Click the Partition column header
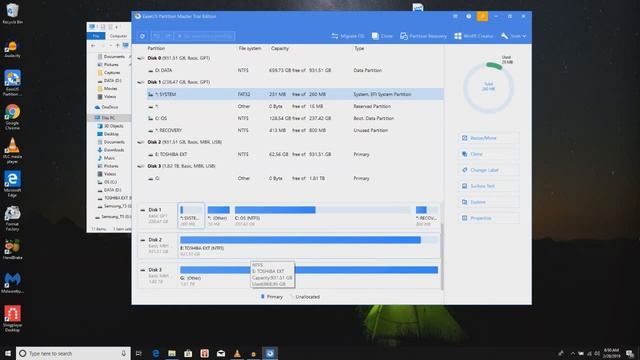Viewport: 640px width, 360px height. (156, 48)
